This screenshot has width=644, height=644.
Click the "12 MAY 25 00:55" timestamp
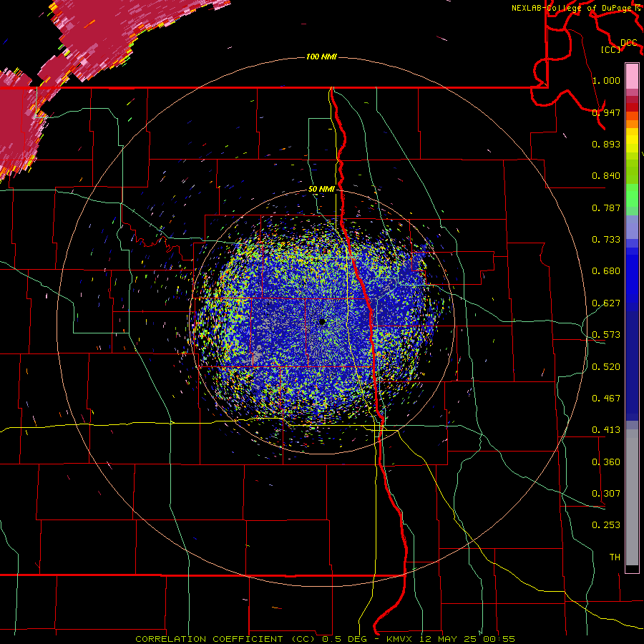pos(467,639)
